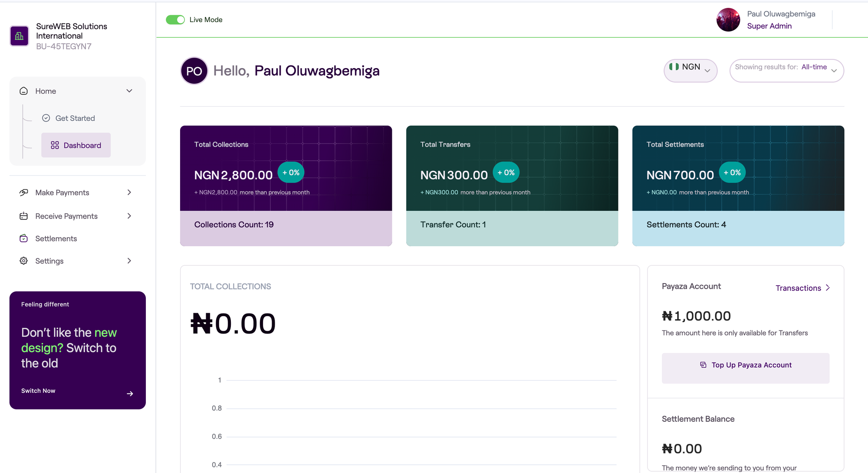Click the Settings gear icon

pos(24,261)
